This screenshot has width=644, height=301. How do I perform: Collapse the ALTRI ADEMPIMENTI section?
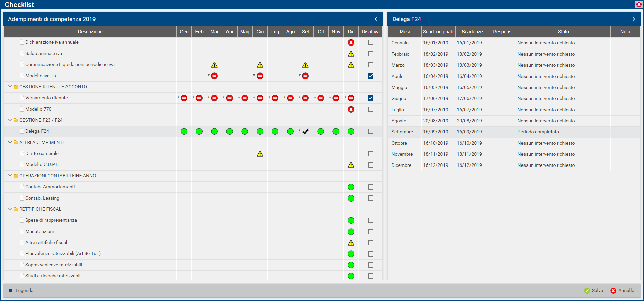click(x=10, y=142)
